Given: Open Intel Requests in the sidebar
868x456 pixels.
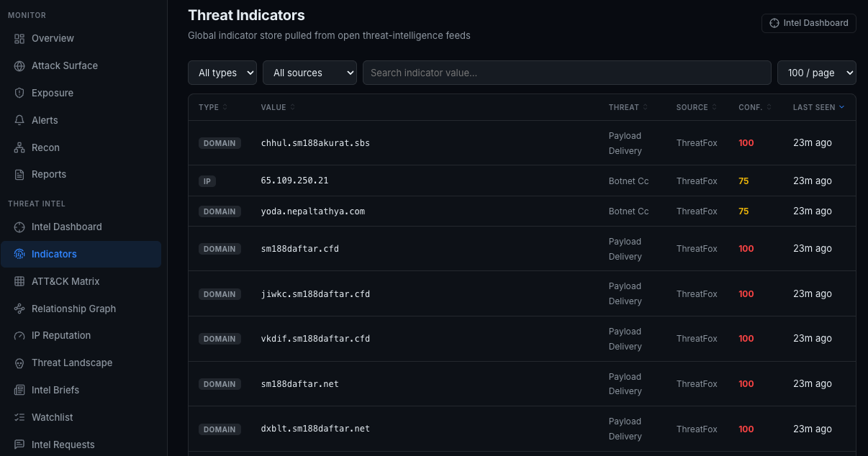Looking at the screenshot, I should [81, 444].
